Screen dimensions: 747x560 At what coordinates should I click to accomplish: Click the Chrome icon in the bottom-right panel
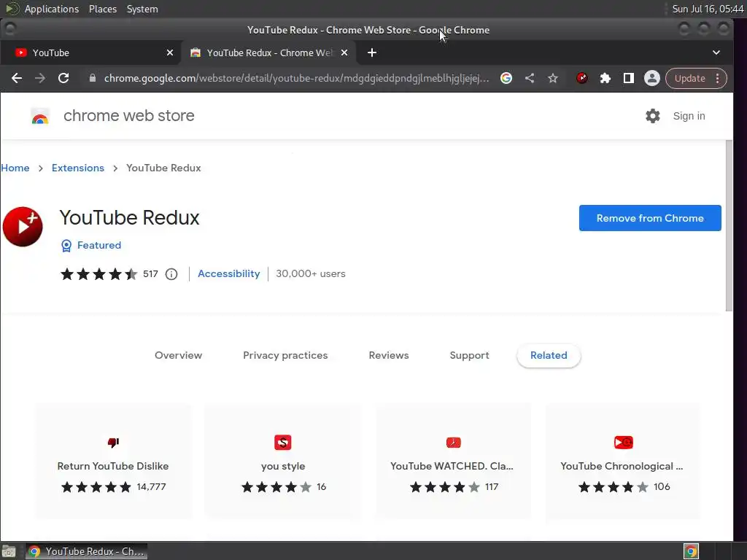(691, 551)
